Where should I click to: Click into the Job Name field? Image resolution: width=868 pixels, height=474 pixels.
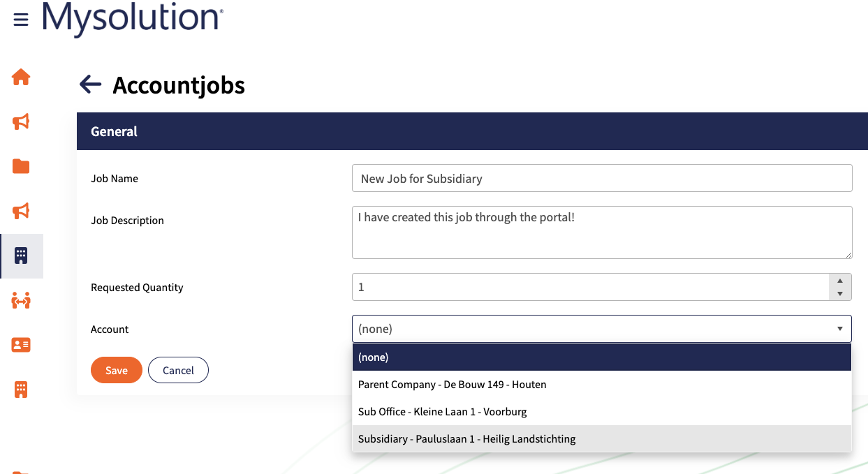[x=601, y=178]
